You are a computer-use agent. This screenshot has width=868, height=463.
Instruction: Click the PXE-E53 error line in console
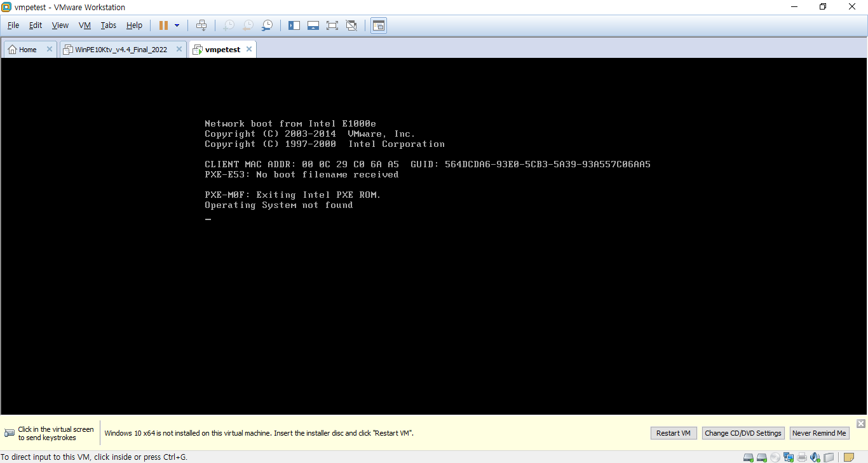pos(302,174)
